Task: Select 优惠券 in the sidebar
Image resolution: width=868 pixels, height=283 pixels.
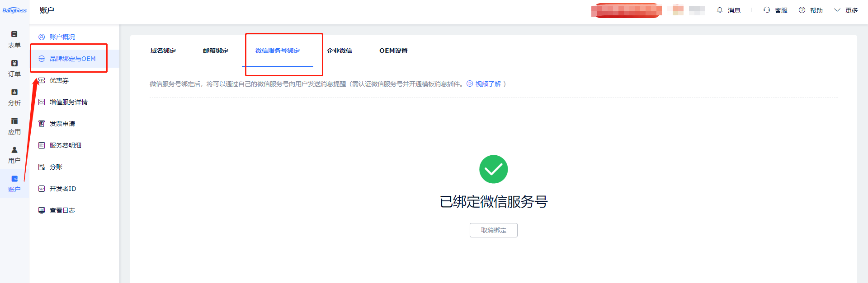Action: 59,80
